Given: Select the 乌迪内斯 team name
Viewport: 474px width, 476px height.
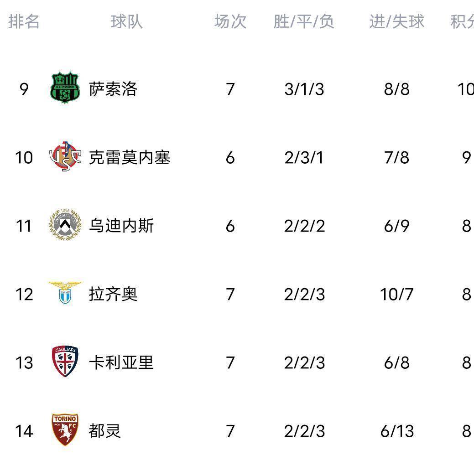Looking at the screenshot, I should coord(121,226).
